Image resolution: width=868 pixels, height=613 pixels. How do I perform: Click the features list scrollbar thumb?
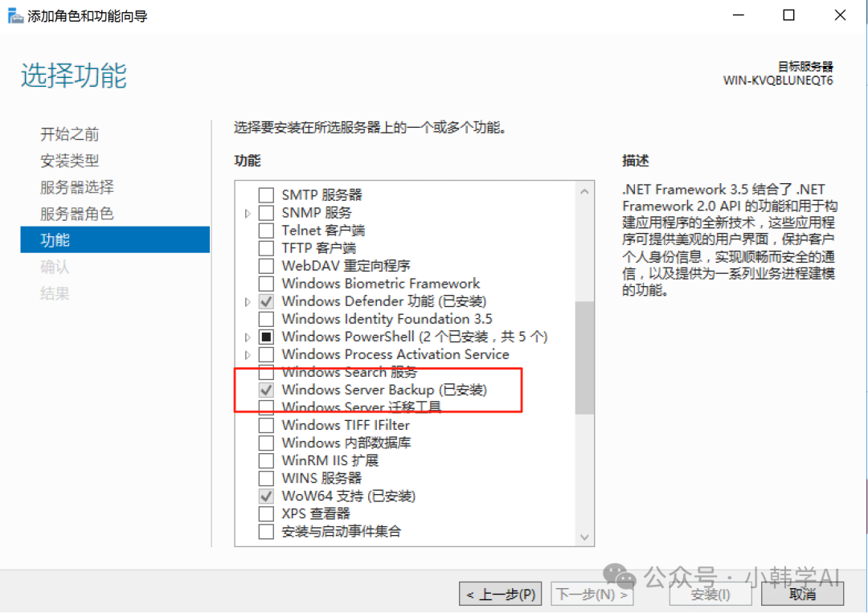tap(584, 358)
